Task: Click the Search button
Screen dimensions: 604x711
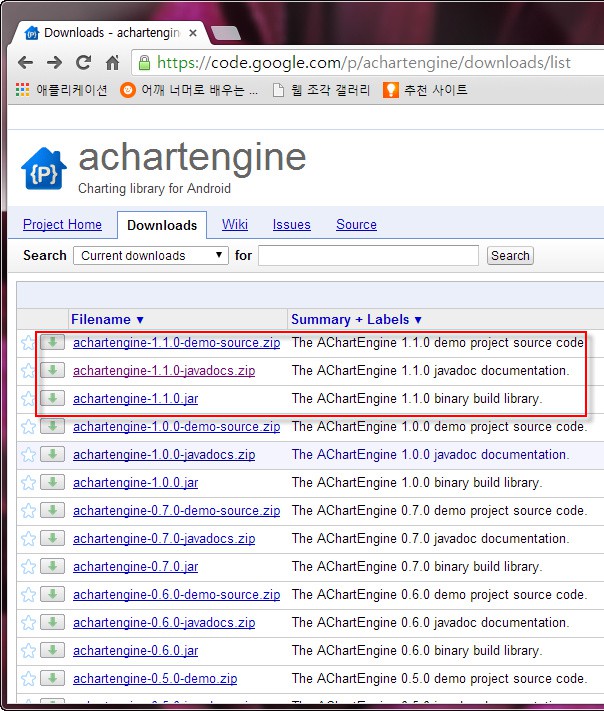Action: coord(510,255)
